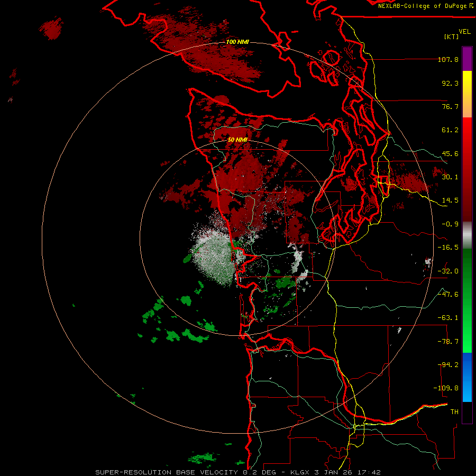Pick the gray near-zero segment of the color bar

coord(467,235)
